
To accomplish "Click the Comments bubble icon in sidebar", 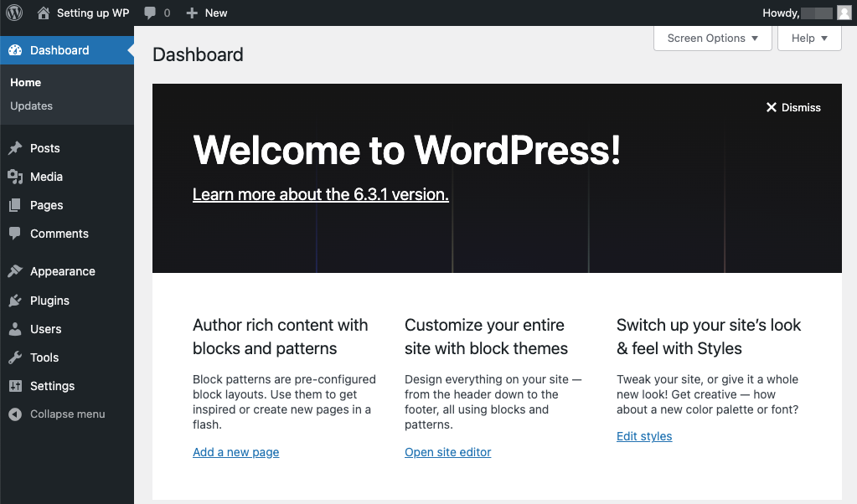I will 15,233.
